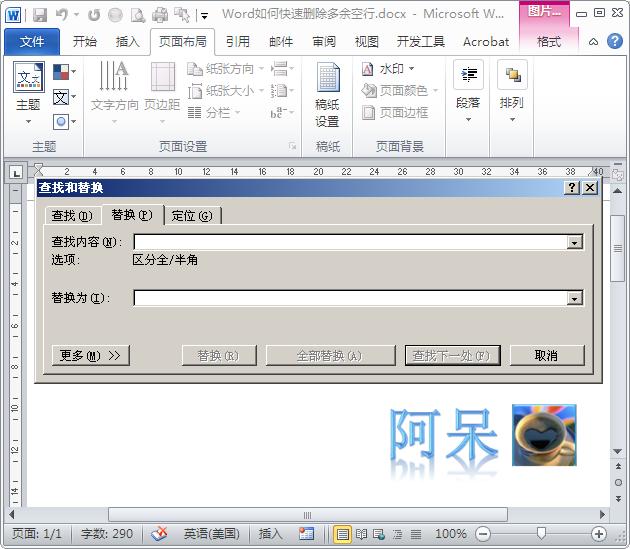Expand the 替换为 dropdown arrow
Image resolution: width=630 pixels, height=549 pixels.
(x=575, y=299)
